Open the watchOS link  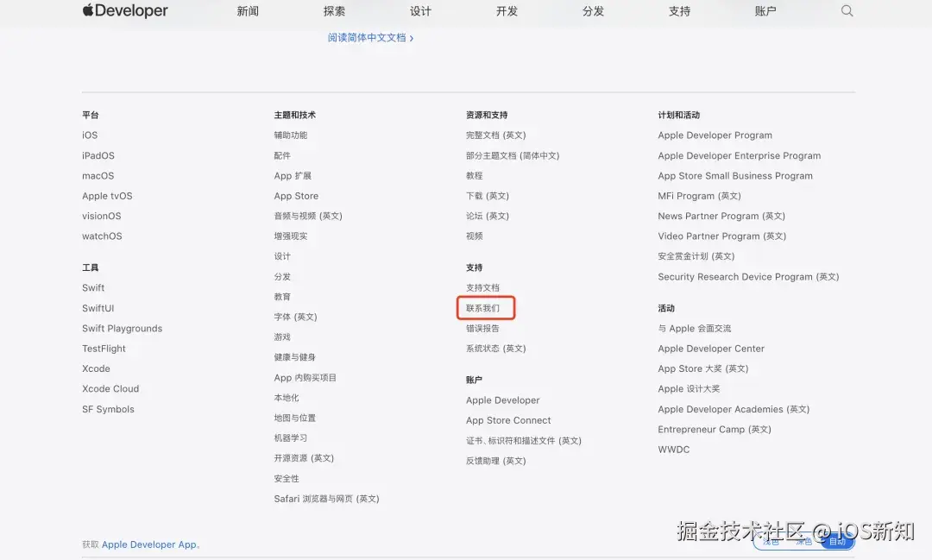tap(102, 236)
